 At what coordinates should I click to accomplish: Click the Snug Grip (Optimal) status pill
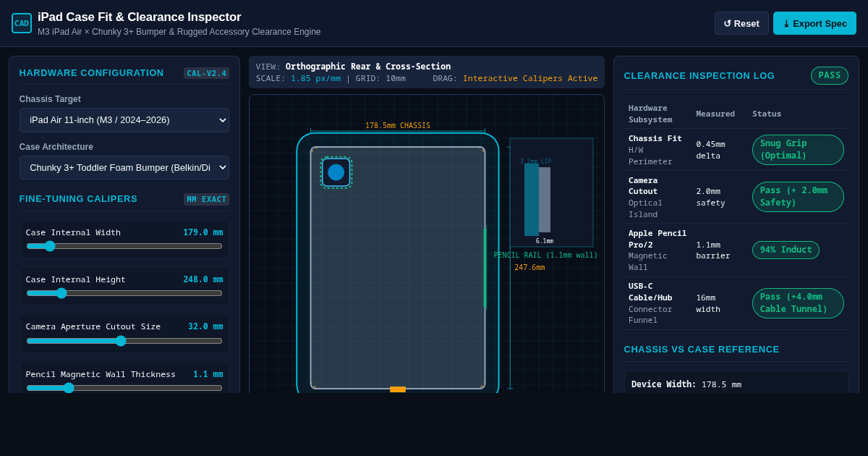point(798,150)
